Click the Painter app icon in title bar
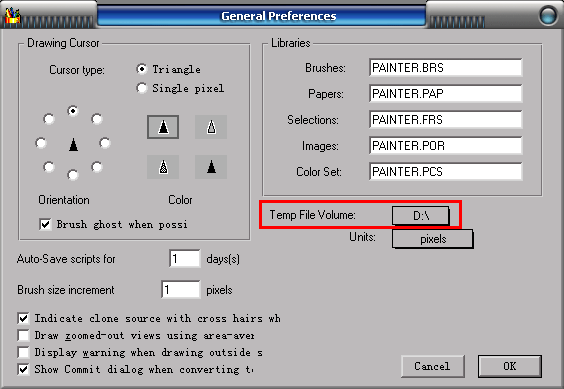The width and height of the screenshot is (564, 389). (12, 15)
